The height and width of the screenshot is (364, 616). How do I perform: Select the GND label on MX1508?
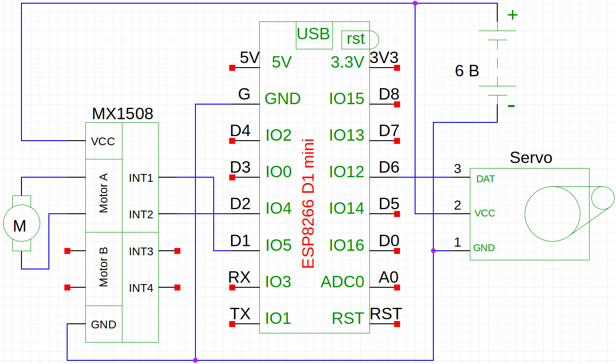pyautogui.click(x=104, y=325)
